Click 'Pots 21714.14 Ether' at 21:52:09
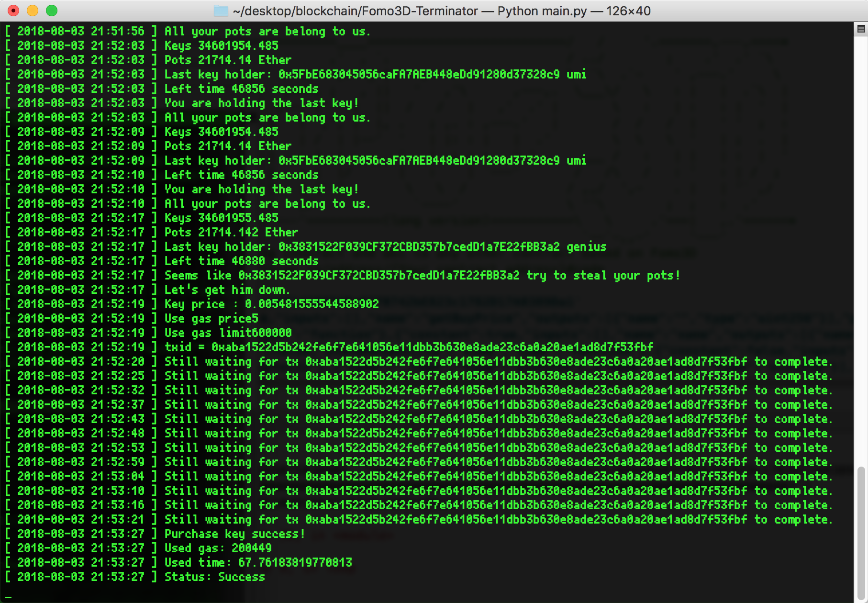The height and width of the screenshot is (603, 868). (148, 146)
